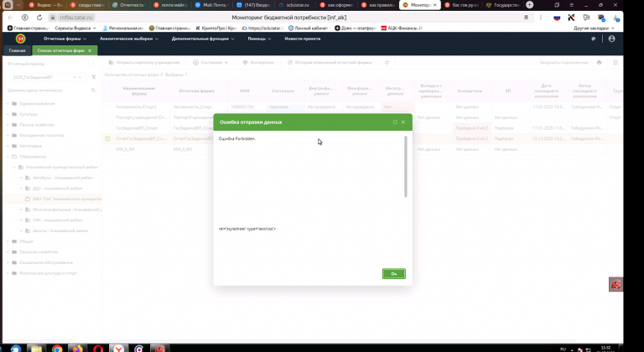Open the Дополнительные функции menu
This screenshot has width=644, height=352.
203,39
